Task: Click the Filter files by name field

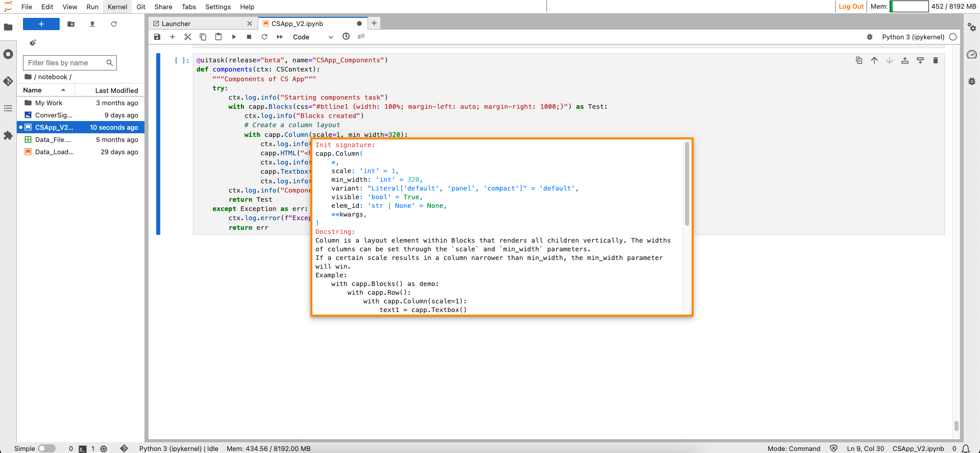Action: coord(70,63)
